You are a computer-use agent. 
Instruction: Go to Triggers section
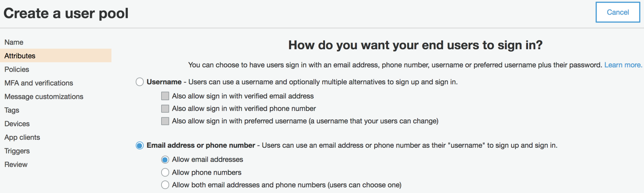point(17,151)
